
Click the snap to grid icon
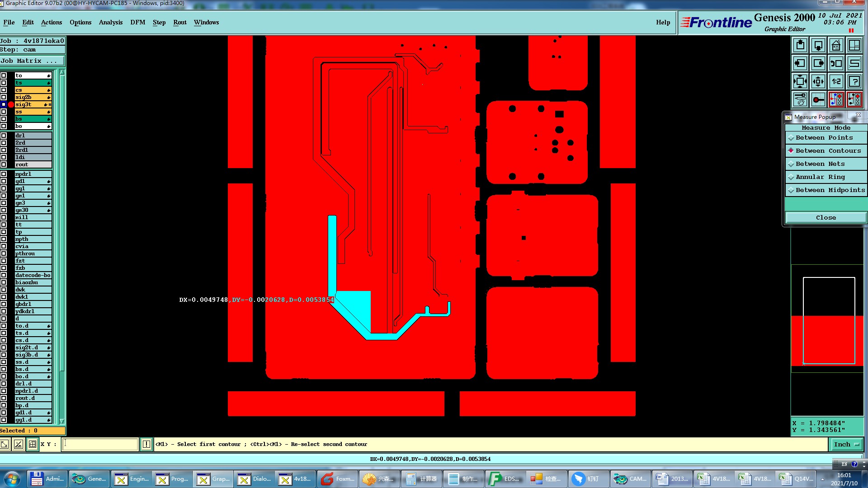818,100
